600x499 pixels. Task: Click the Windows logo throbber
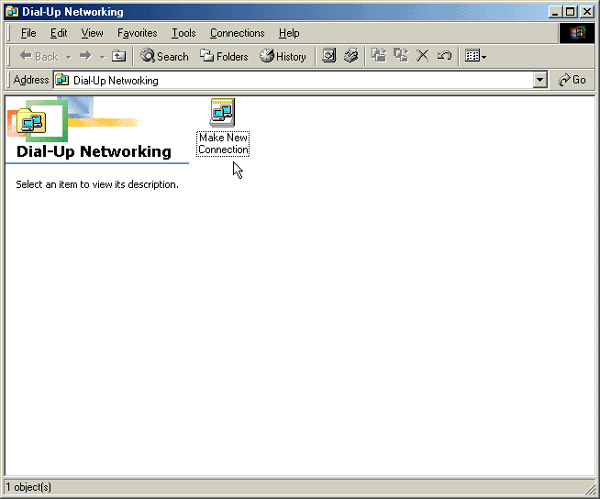point(577,33)
